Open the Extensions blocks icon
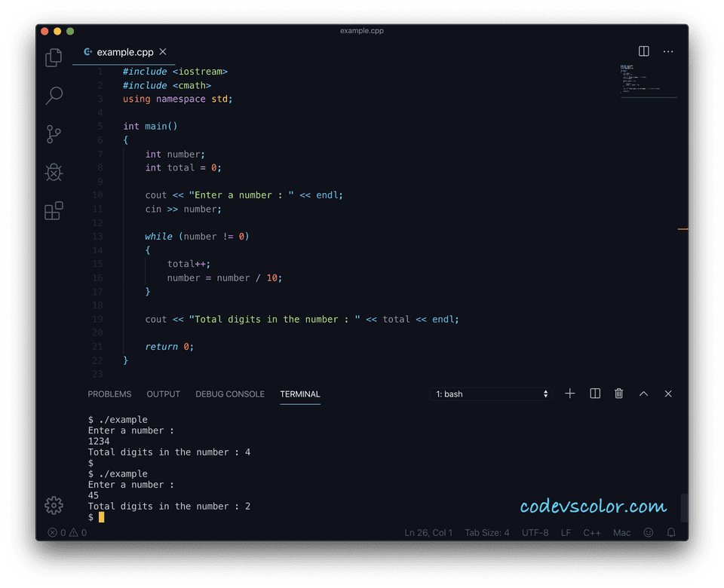This screenshot has height=588, width=724. pos(54,210)
